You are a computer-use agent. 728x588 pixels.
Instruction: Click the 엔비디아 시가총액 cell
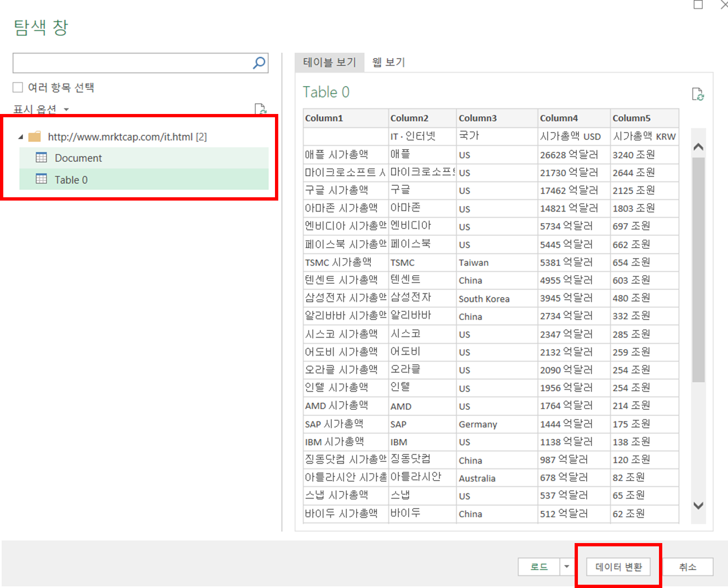point(346,226)
